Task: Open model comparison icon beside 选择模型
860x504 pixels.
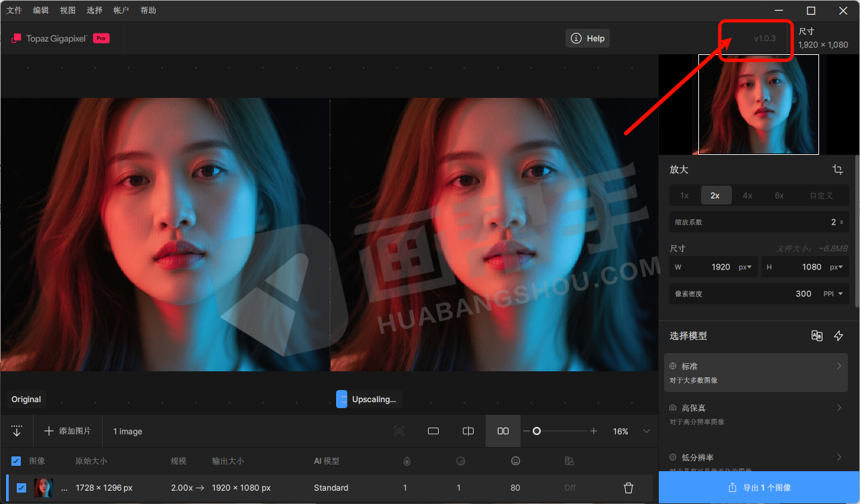Action: tap(816, 336)
